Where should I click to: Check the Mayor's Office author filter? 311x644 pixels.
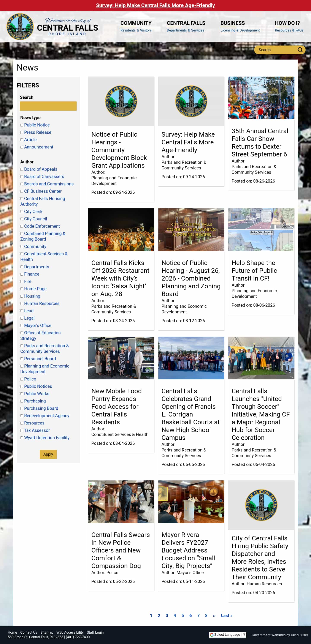tap(22, 325)
